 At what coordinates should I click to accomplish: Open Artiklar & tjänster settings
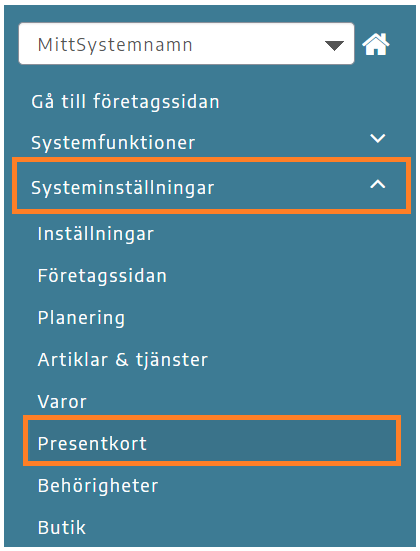click(x=123, y=360)
